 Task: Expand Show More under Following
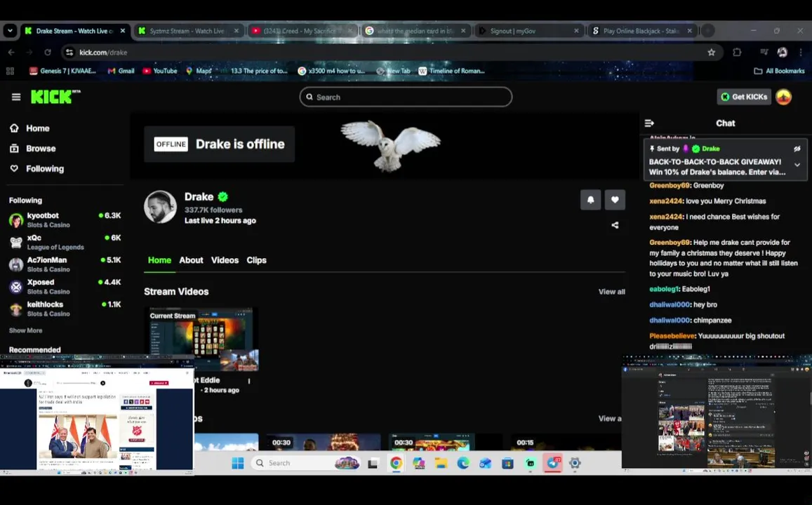[x=25, y=330]
